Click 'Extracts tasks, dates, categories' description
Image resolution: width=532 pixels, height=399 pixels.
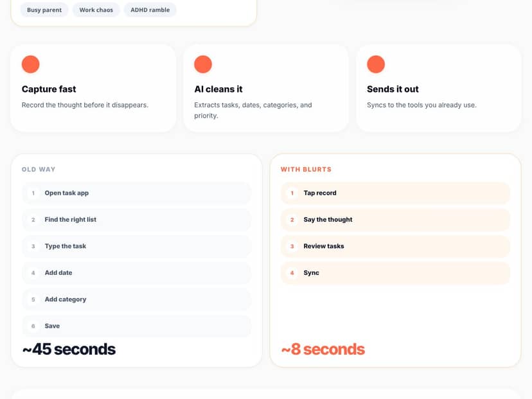pos(253,111)
